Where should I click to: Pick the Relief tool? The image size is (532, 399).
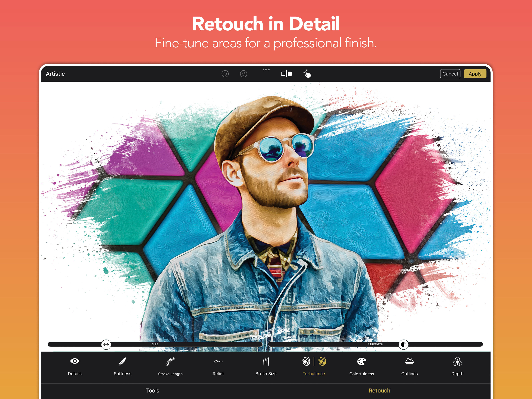tap(218, 361)
